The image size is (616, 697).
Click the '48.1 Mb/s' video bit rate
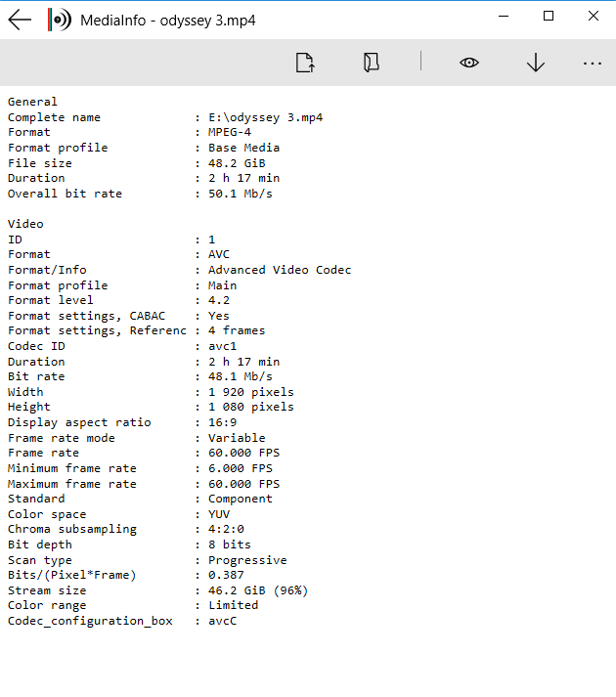coord(241,376)
